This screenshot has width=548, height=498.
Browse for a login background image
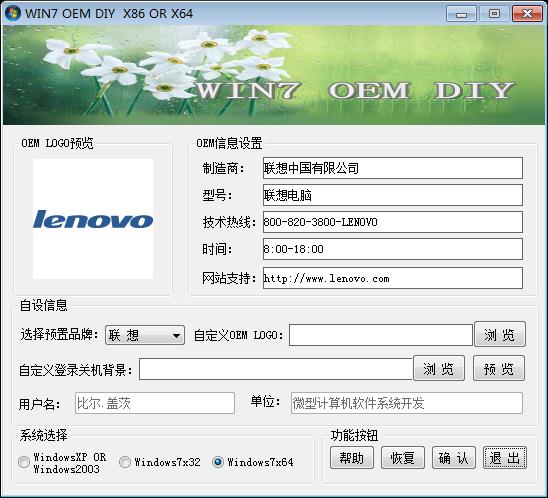(439, 368)
